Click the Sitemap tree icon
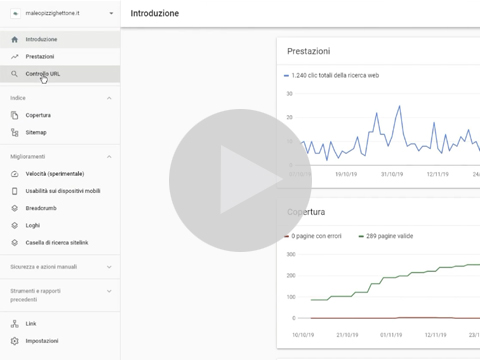 [x=14, y=132]
